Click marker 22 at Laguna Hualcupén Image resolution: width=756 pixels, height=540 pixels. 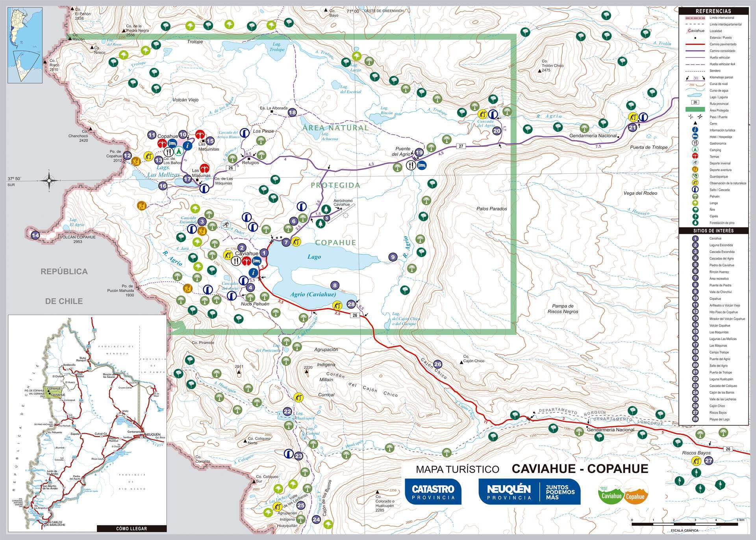pos(287,412)
